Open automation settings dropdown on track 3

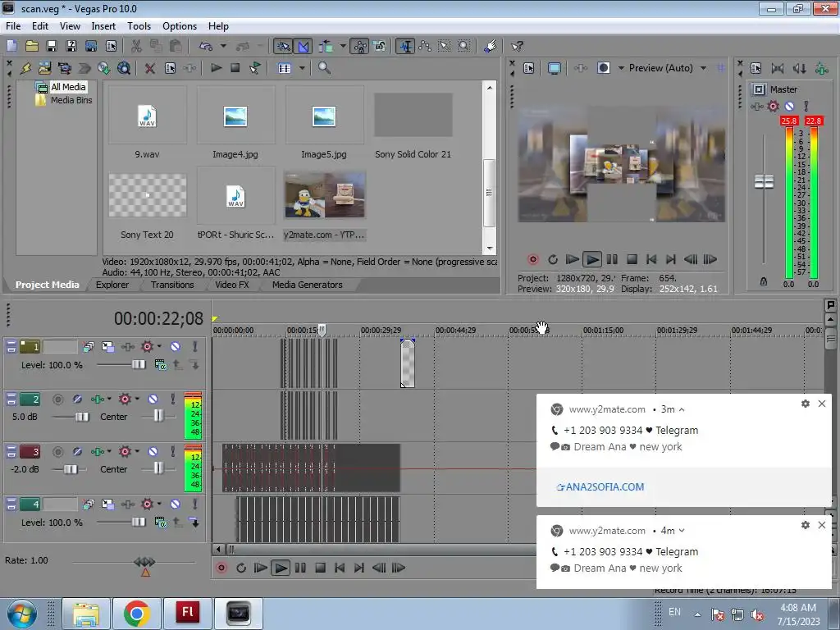pyautogui.click(x=137, y=452)
